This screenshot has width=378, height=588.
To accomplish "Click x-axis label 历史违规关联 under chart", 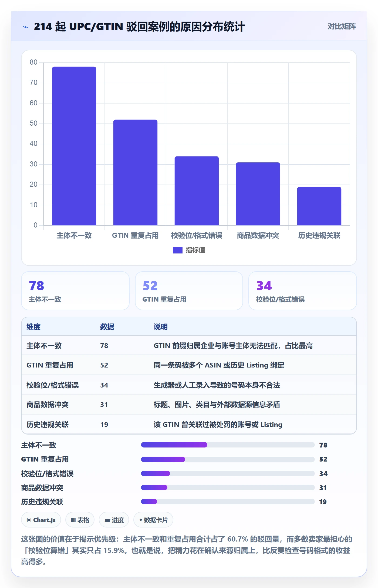I will point(319,235).
